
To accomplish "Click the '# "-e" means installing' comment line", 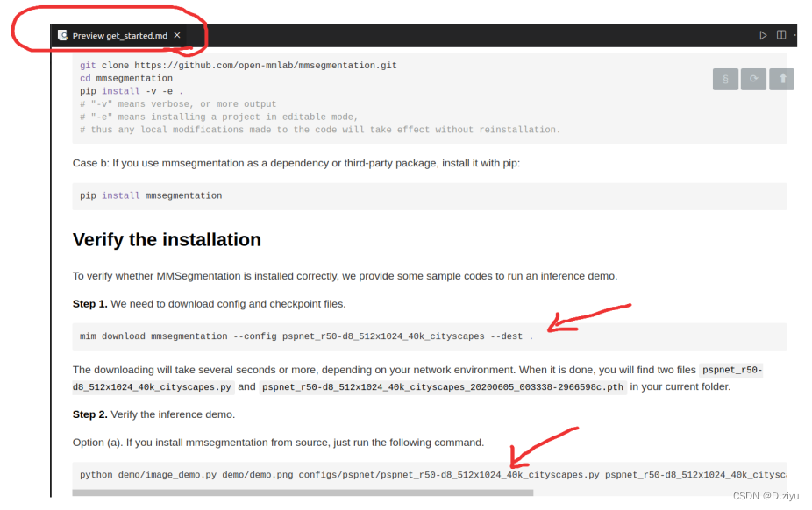I will pos(219,117).
